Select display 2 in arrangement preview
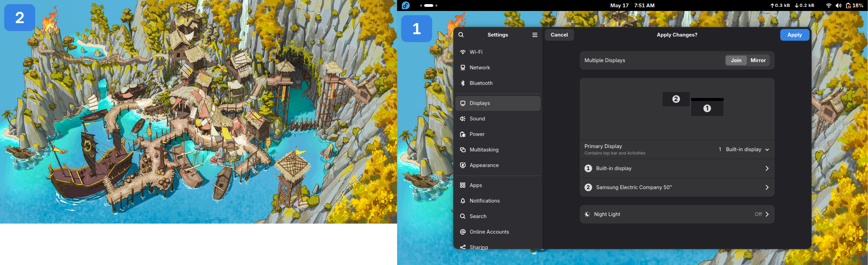 [x=676, y=99]
